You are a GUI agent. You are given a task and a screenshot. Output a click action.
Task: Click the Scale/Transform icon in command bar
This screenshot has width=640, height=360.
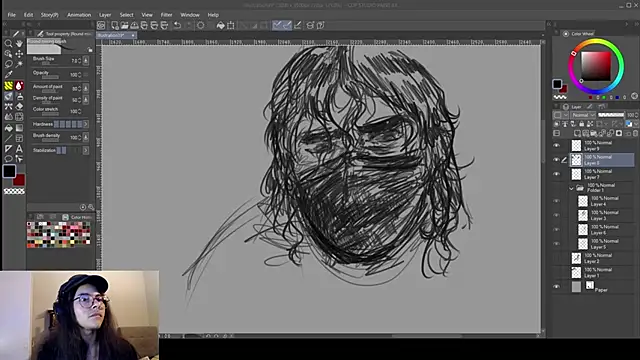[231, 25]
